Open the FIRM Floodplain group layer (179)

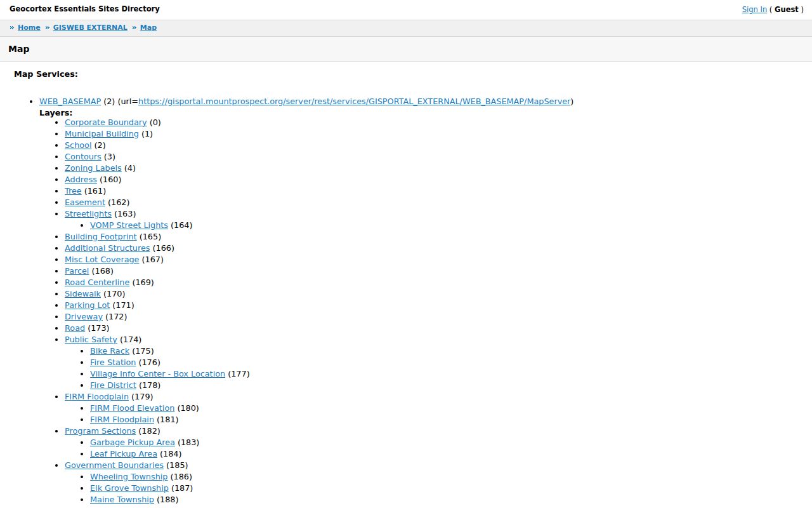click(96, 397)
